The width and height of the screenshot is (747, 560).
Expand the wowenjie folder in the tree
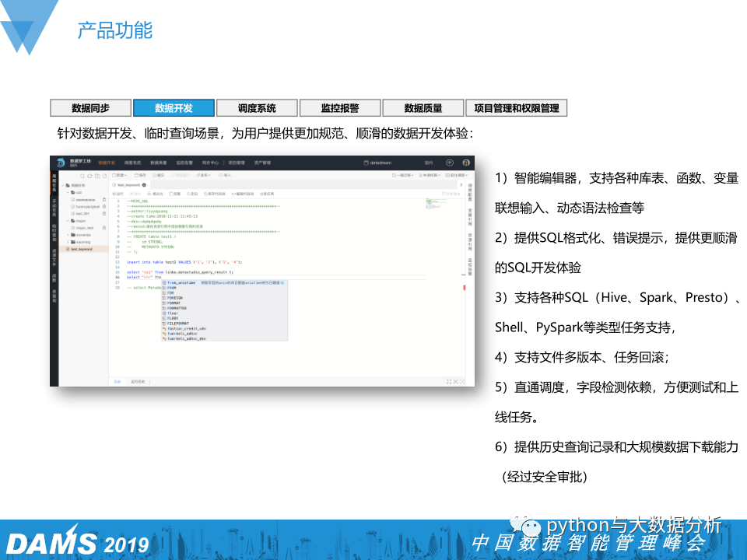tap(68, 235)
